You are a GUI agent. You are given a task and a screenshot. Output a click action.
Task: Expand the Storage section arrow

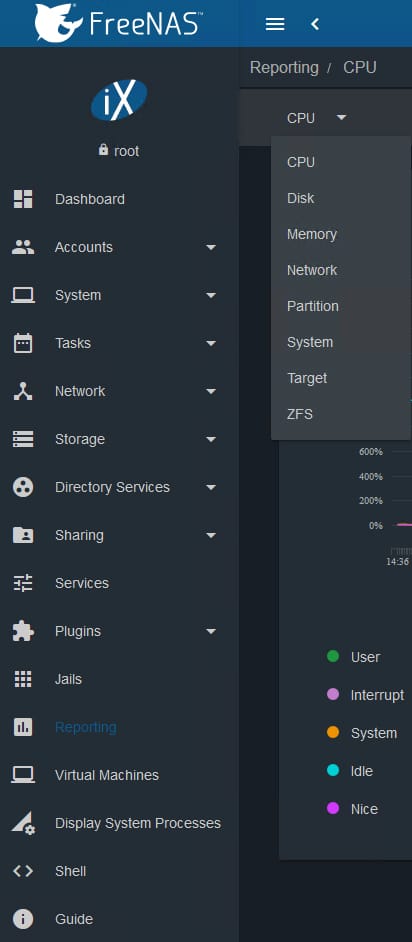[x=211, y=440]
